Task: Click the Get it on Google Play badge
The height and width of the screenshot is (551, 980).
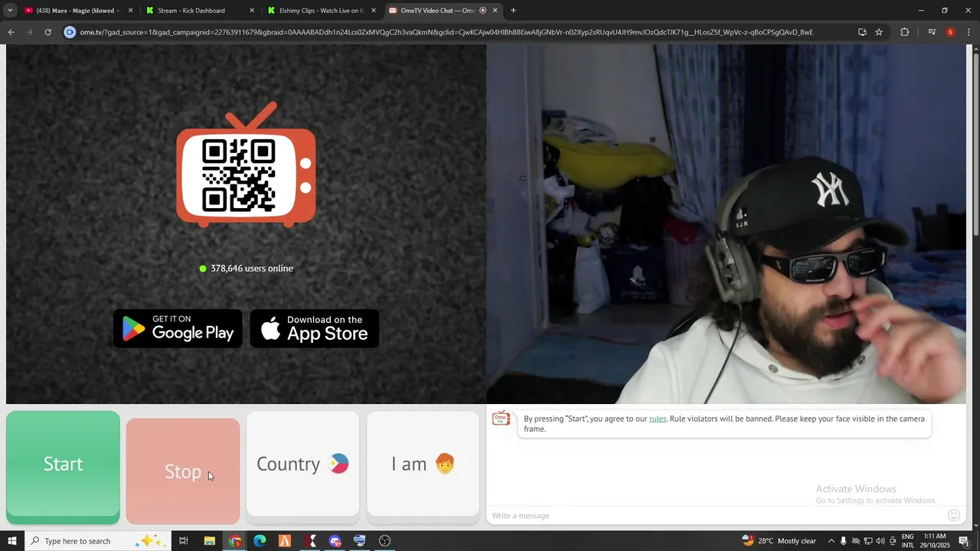Action: (x=178, y=328)
